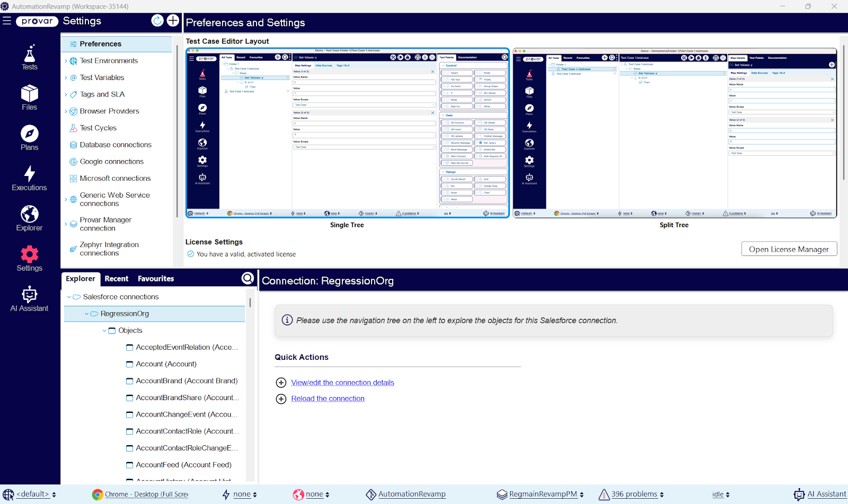Click the hamburger menu icon

click(7, 21)
